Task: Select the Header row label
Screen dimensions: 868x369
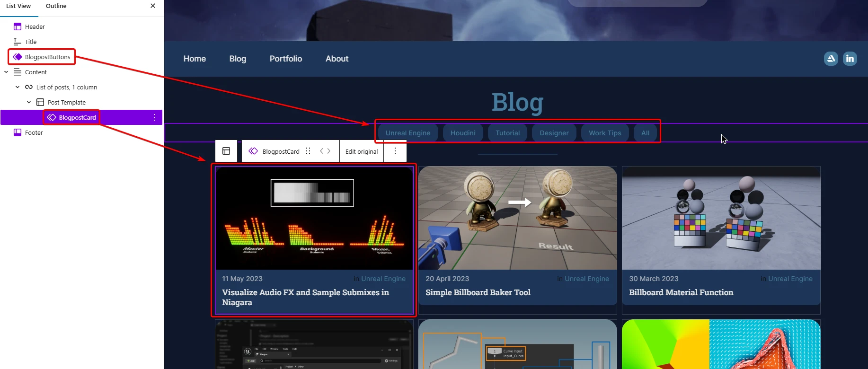Action: pyautogui.click(x=35, y=27)
